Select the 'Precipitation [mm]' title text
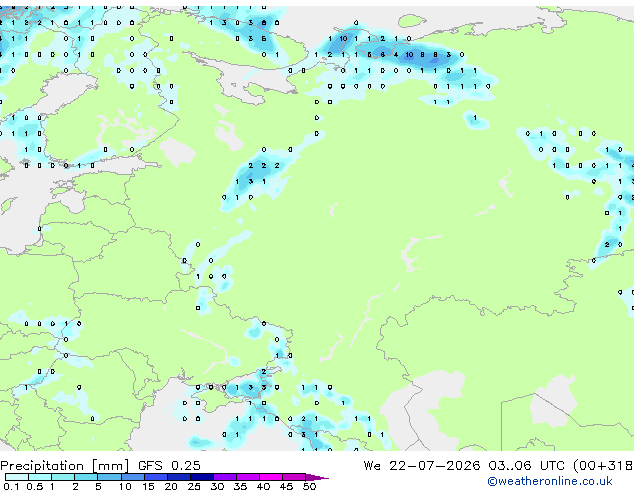The image size is (634, 490). point(65,466)
